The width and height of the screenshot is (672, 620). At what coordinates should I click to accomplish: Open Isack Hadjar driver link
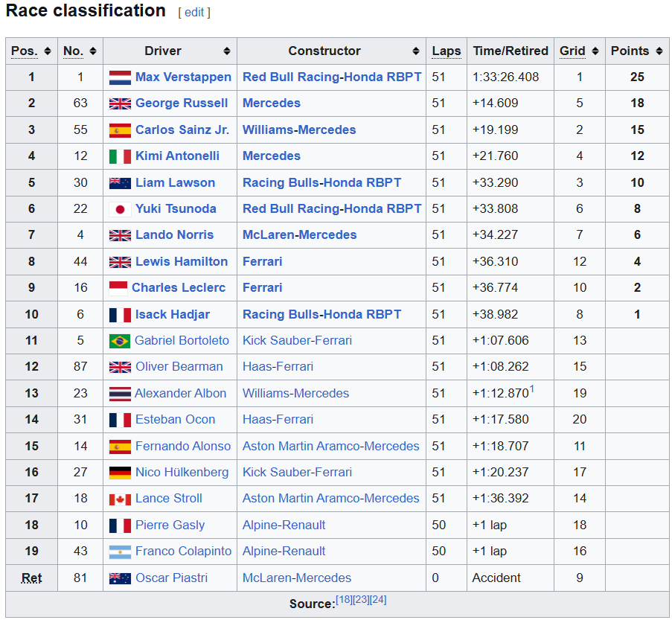pyautogui.click(x=173, y=315)
